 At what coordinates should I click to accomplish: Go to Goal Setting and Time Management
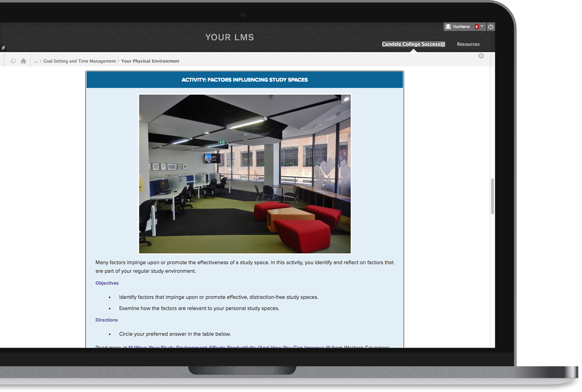pos(79,61)
